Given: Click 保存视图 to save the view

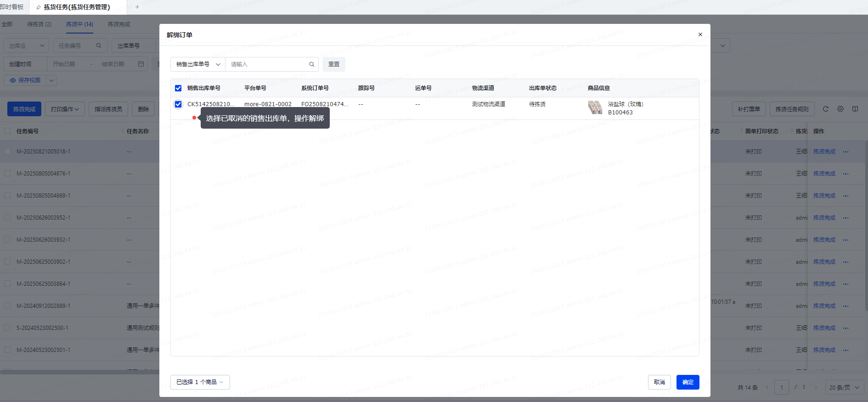Looking at the screenshot, I should [25, 80].
